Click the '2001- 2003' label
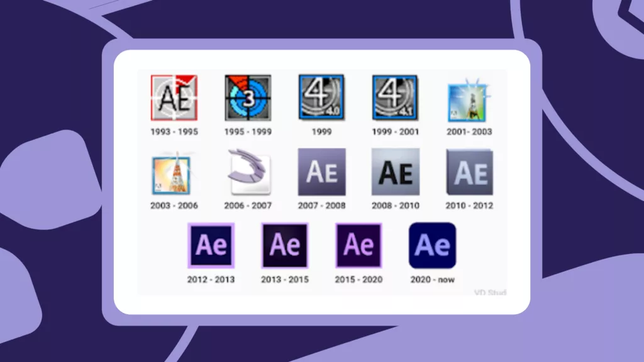 click(x=469, y=132)
